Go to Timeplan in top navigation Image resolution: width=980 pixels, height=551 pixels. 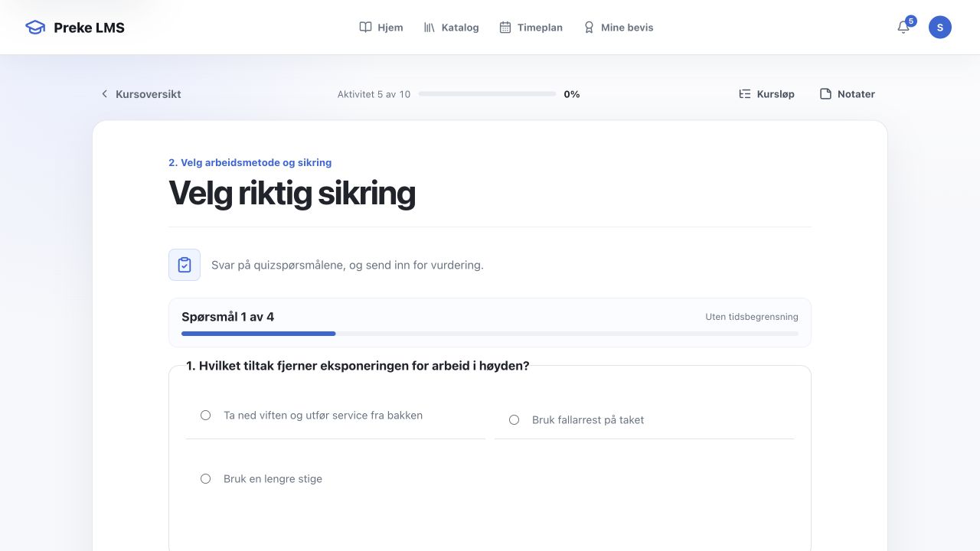pos(531,28)
